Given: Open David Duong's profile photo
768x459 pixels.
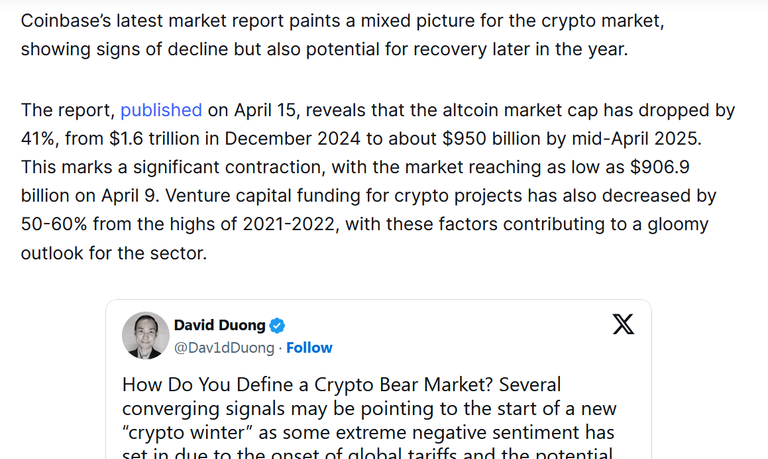Looking at the screenshot, I should click(145, 336).
